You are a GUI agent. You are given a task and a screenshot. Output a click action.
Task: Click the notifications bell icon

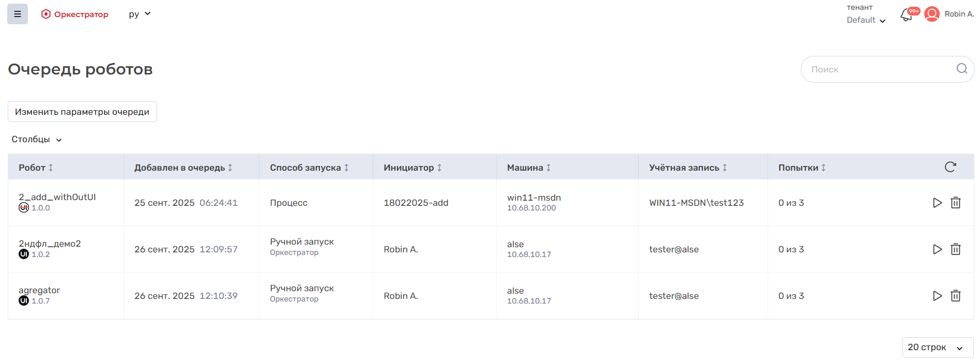point(906,15)
